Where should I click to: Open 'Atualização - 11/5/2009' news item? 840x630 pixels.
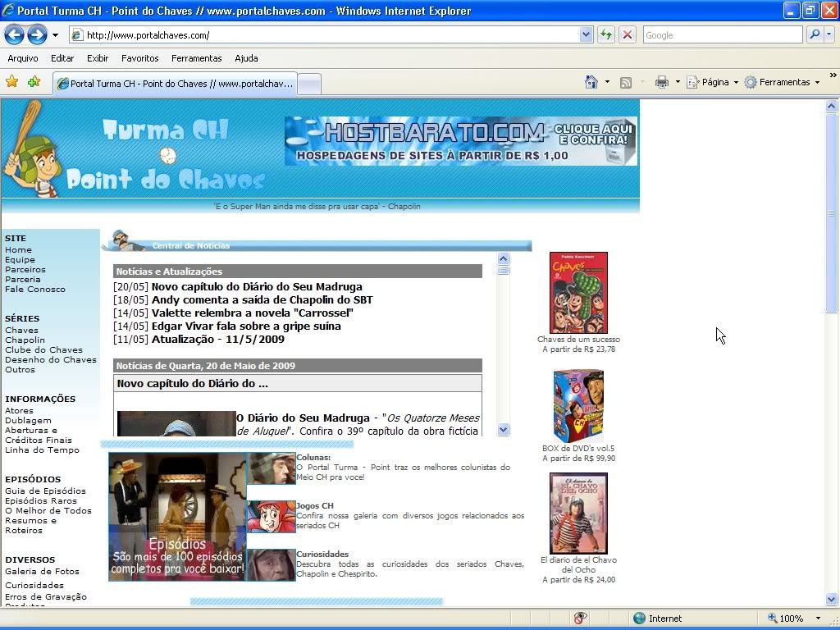217,339
